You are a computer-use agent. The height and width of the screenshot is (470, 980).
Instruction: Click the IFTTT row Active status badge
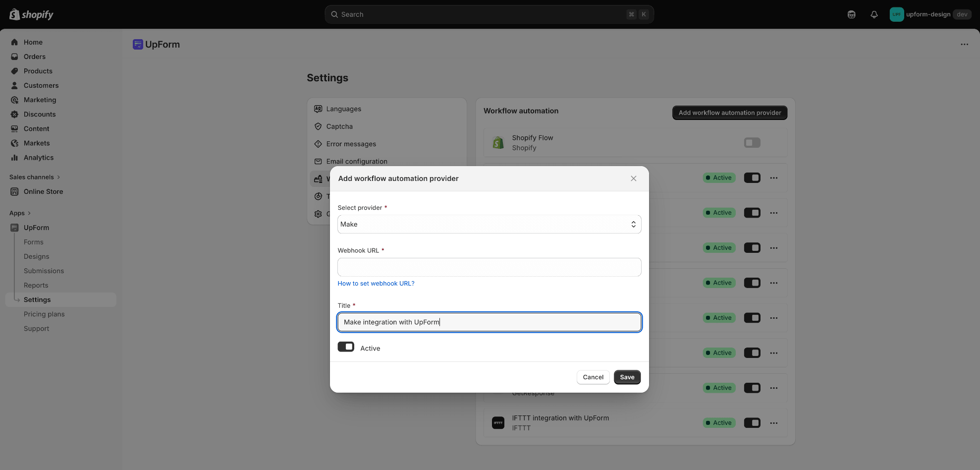pos(719,423)
